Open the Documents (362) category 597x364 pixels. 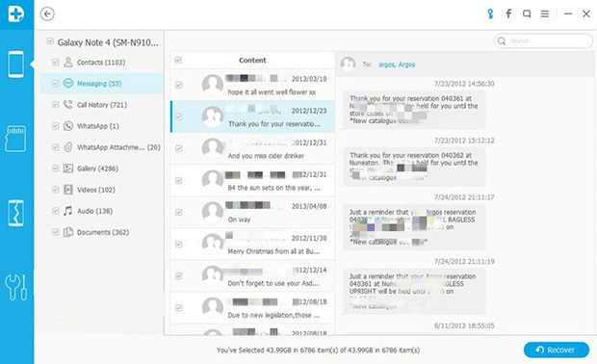click(x=102, y=232)
